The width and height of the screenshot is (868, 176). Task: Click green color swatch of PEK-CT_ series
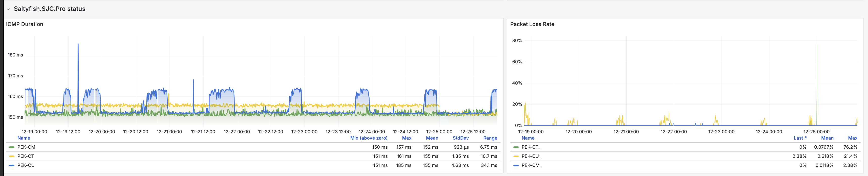(x=516, y=147)
